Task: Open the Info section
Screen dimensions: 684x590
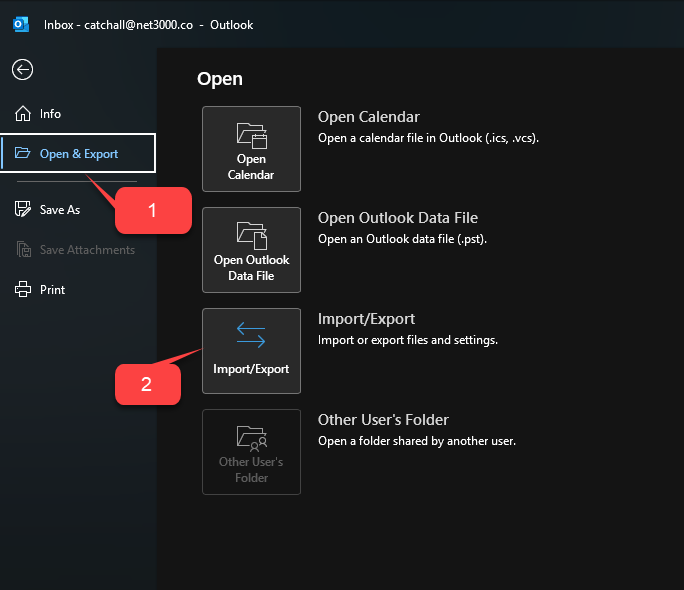Action: 78,114
